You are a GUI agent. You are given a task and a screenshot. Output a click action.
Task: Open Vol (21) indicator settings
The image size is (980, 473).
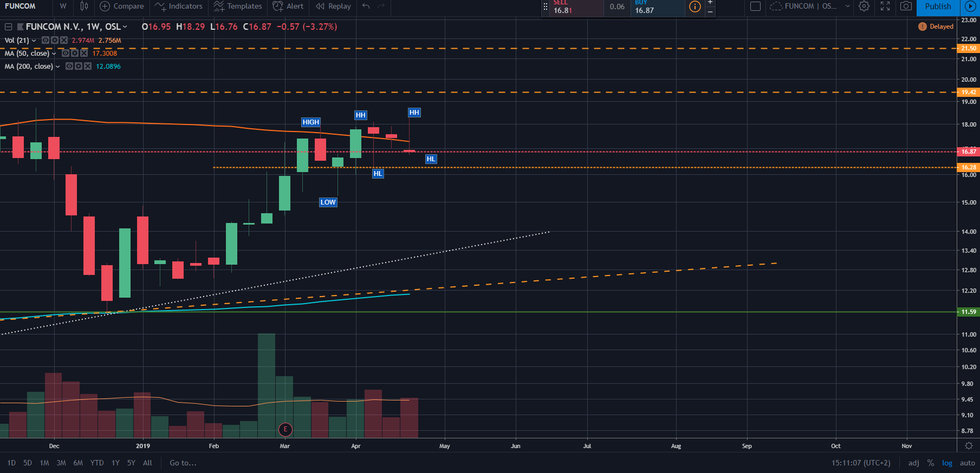pyautogui.click(x=55, y=40)
